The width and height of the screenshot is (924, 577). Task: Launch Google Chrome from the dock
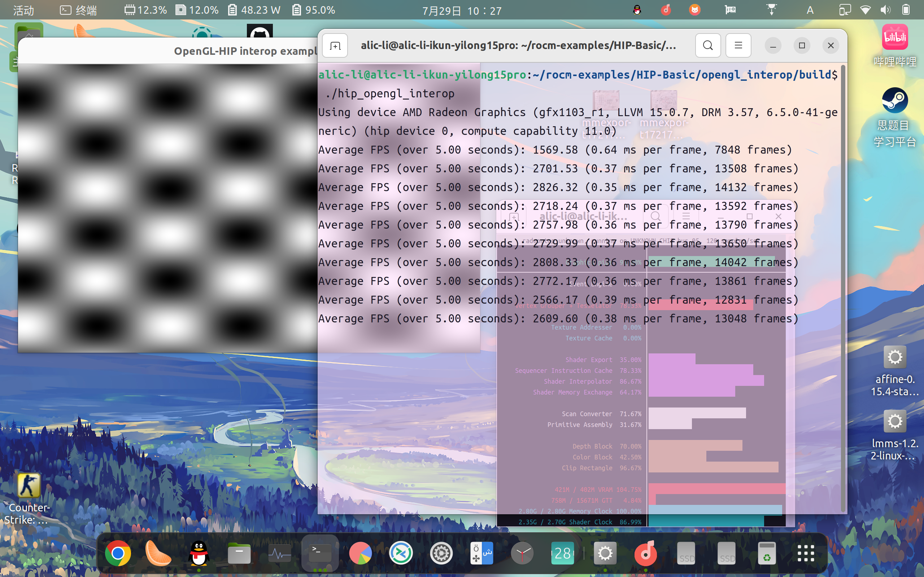coord(118,553)
